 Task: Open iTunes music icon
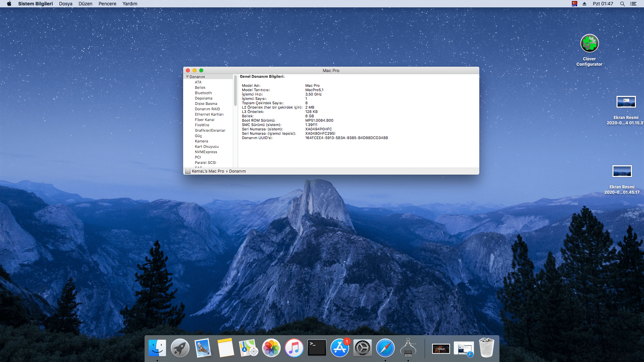294,348
